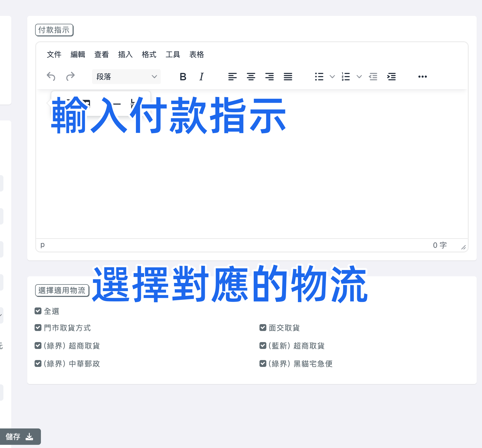Viewport: 482px width, 448px height.
Task: Click the Redo icon in the editor toolbar
Action: 70,77
